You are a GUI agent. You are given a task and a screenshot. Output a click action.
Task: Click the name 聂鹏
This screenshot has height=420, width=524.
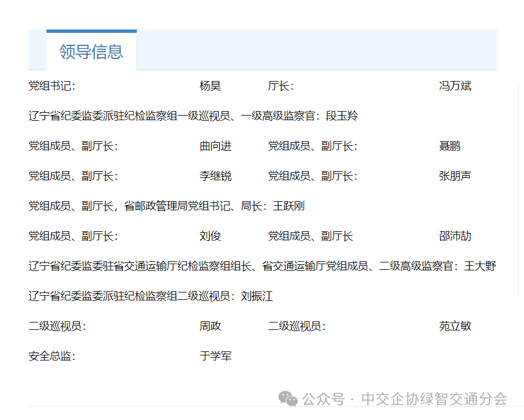point(449,146)
